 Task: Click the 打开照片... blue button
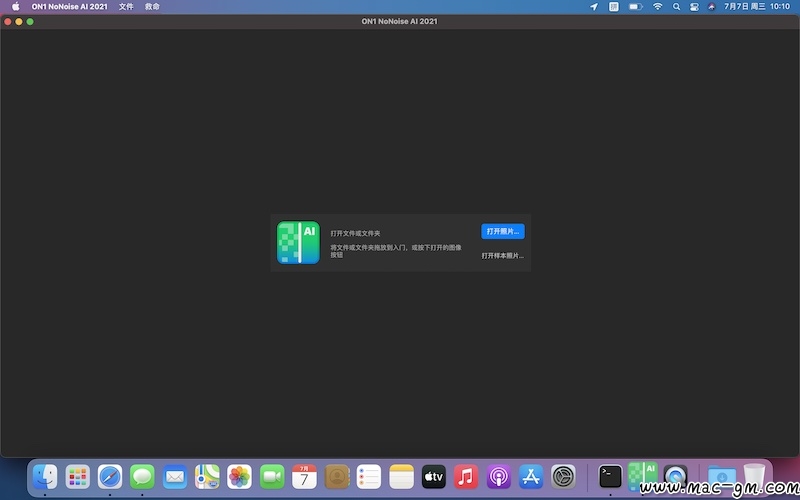click(503, 231)
